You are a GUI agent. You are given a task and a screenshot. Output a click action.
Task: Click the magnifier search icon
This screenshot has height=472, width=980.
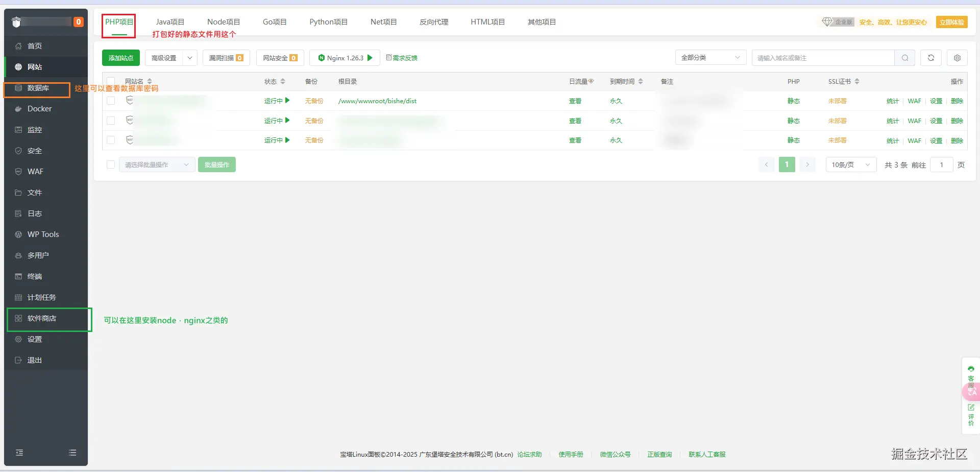[x=905, y=58]
